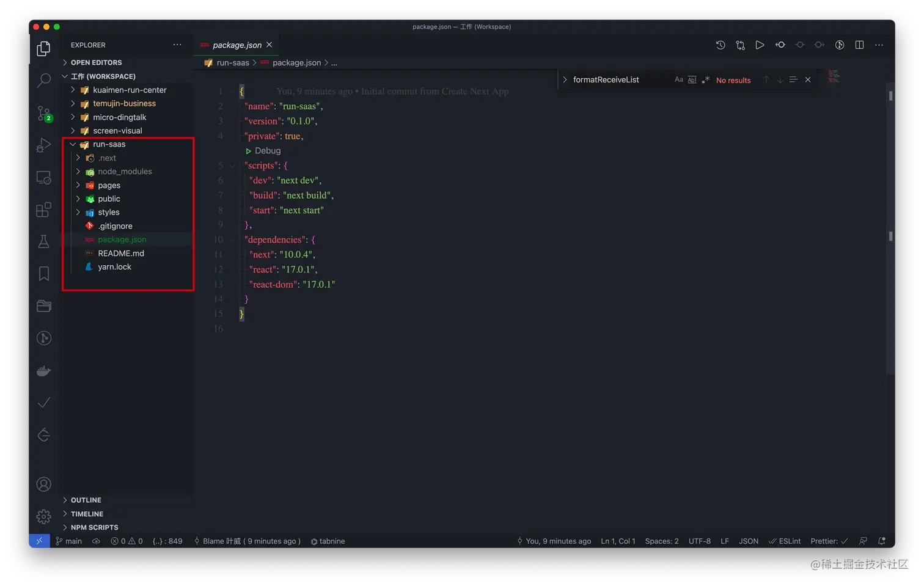Image resolution: width=924 pixels, height=586 pixels.
Task: Change language mode JSON in status bar
Action: 749,541
